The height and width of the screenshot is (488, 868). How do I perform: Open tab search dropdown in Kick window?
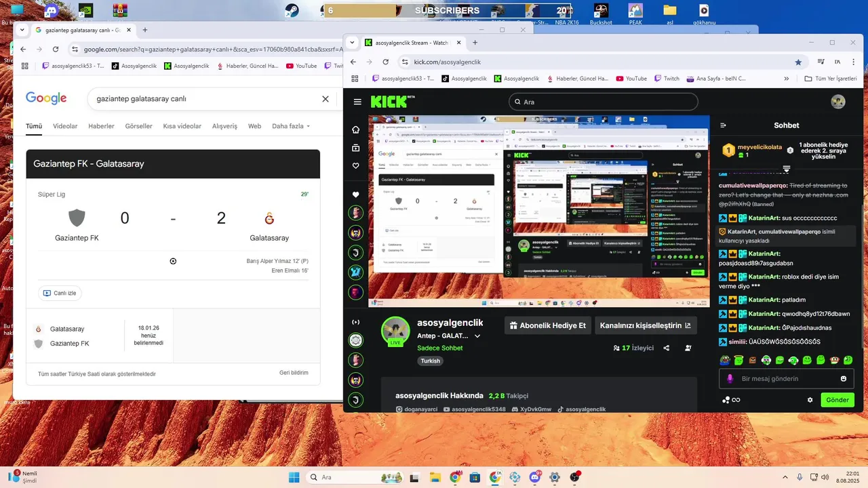coord(352,42)
